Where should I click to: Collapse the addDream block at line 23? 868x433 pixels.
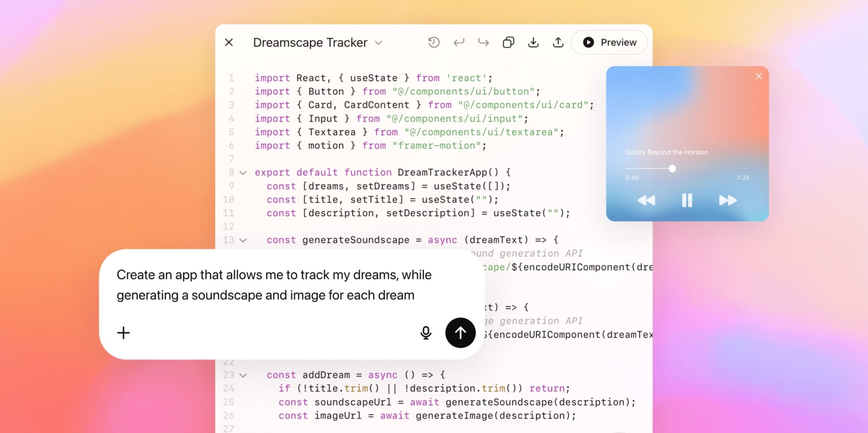point(243,375)
